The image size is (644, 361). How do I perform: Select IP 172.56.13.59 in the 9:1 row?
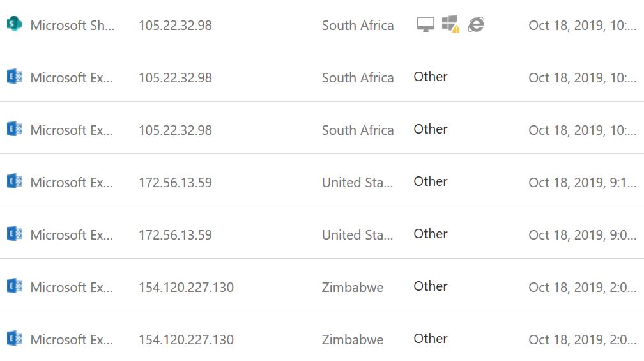[x=175, y=183]
